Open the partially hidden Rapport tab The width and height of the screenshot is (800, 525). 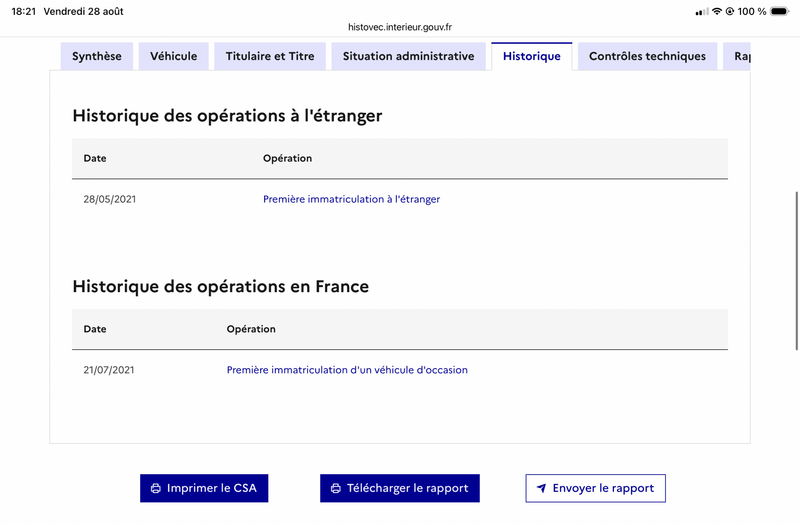click(737, 56)
